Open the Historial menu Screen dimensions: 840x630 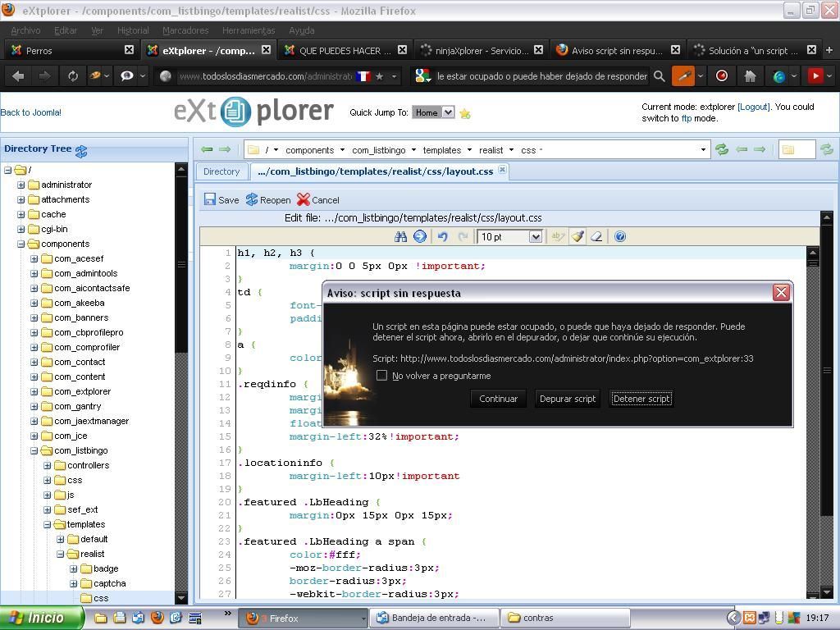[133, 30]
